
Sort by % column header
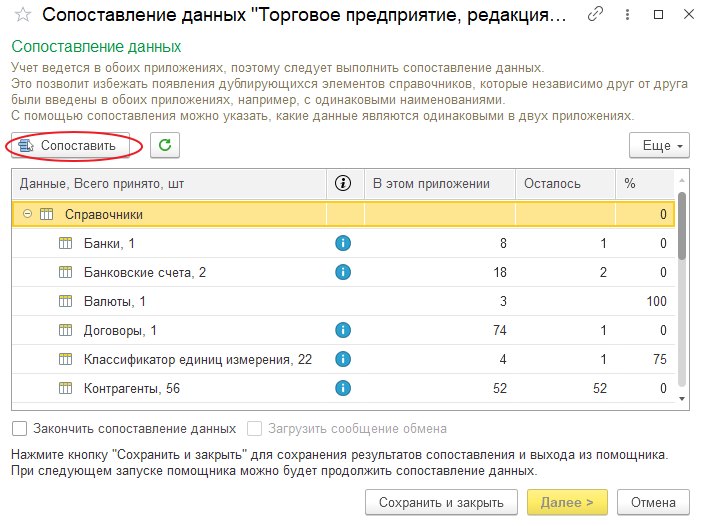[645, 184]
